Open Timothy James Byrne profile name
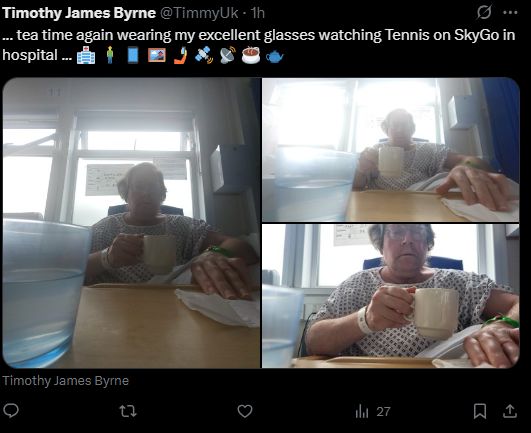The image size is (531, 433). click(x=79, y=13)
